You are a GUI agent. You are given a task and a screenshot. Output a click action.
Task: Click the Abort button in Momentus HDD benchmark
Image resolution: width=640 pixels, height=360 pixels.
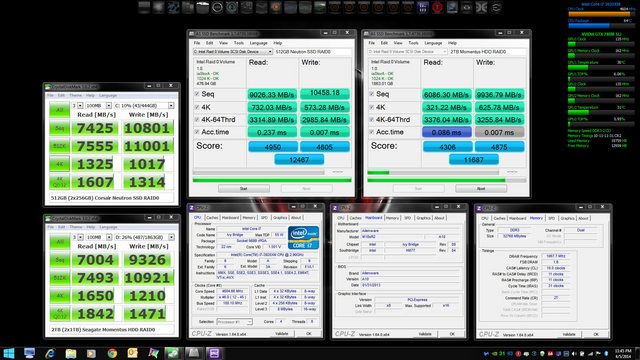click(x=481, y=189)
